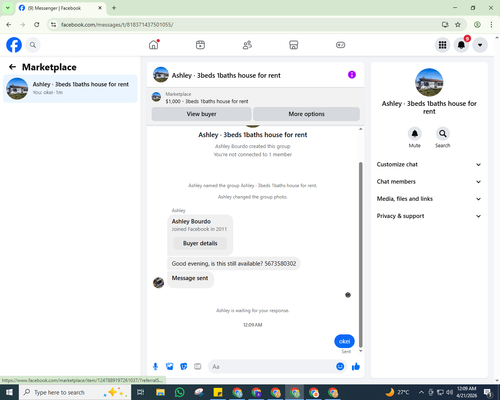The width and height of the screenshot is (500, 400).
Task: Close the Messenger | Facebook tab
Action: (100, 8)
